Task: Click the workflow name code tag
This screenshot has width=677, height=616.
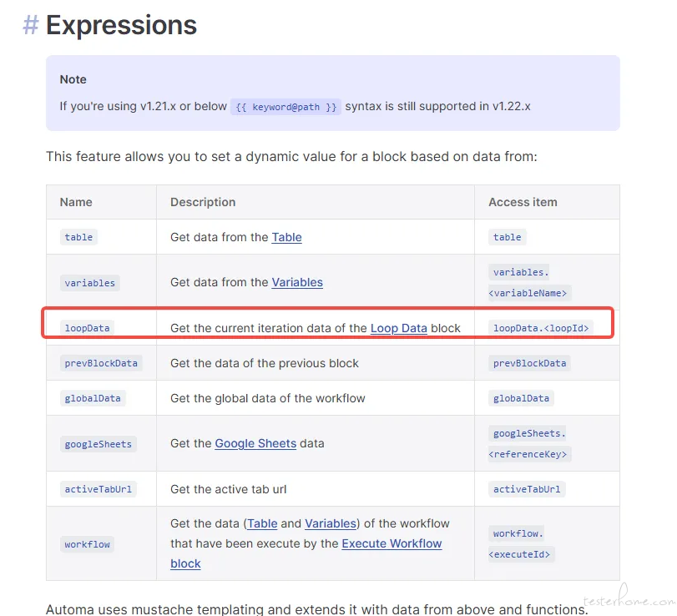Action: pyautogui.click(x=87, y=544)
